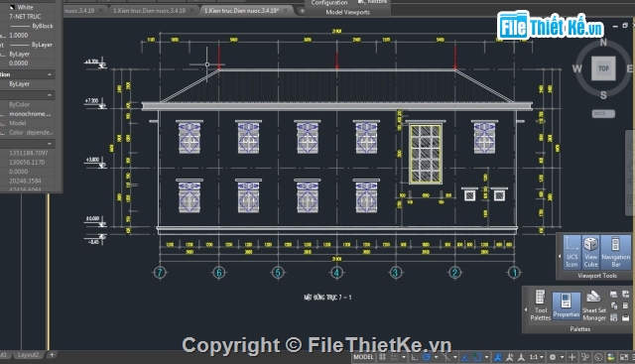Click the quick properties icon after the plus

[585, 357]
